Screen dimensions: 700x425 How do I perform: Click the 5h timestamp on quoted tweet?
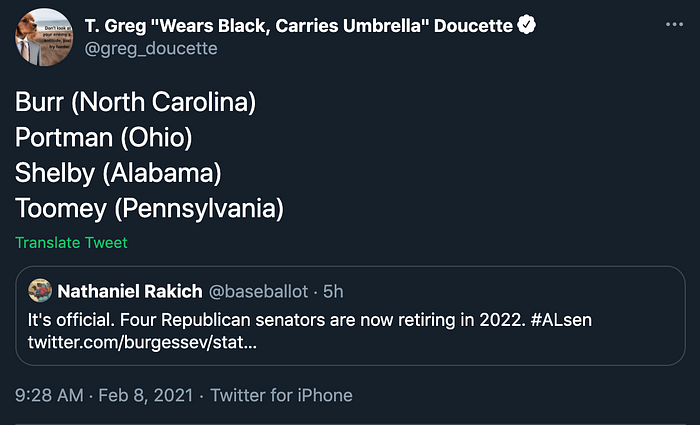pyautogui.click(x=333, y=291)
